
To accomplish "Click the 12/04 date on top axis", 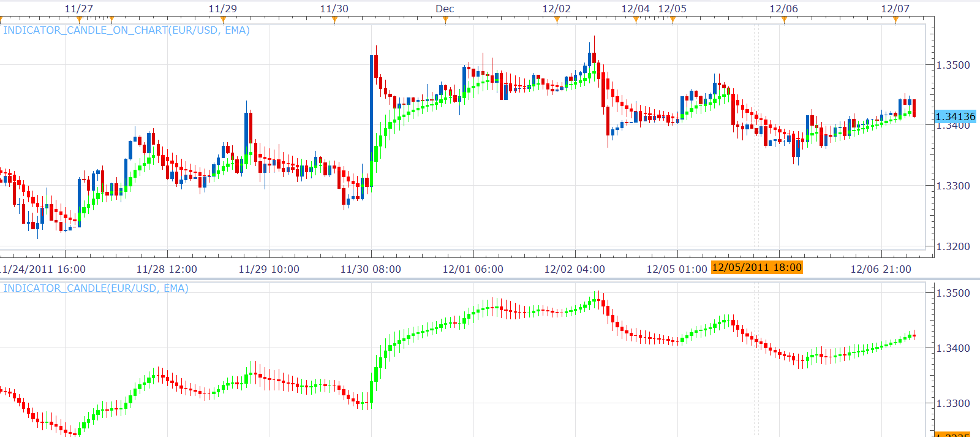I will pyautogui.click(x=636, y=9).
